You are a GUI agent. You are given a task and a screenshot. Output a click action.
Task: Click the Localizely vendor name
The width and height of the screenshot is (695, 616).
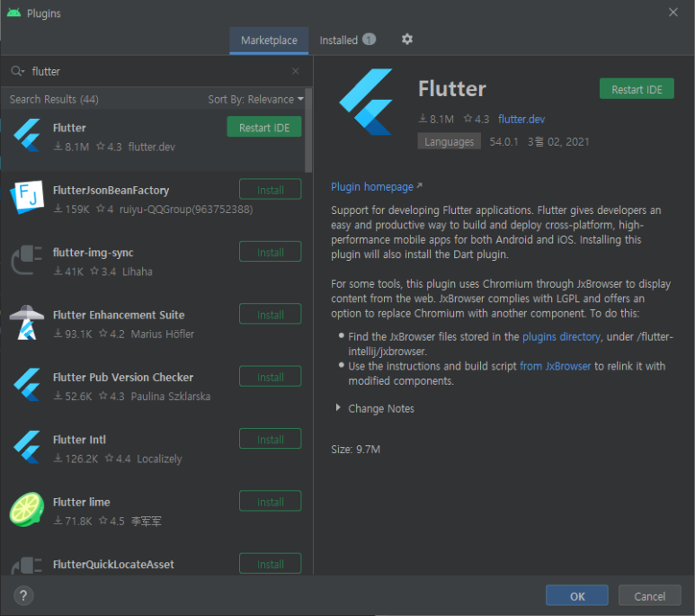click(x=159, y=459)
